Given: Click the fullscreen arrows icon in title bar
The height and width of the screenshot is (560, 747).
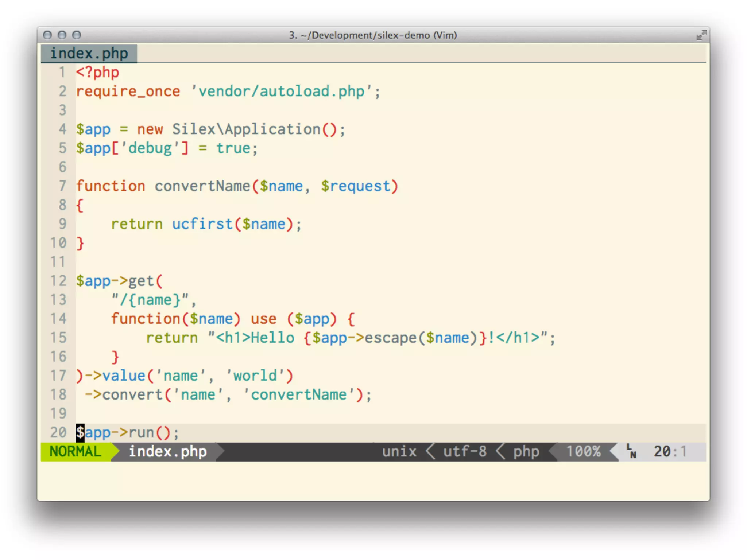Looking at the screenshot, I should pyautogui.click(x=701, y=35).
